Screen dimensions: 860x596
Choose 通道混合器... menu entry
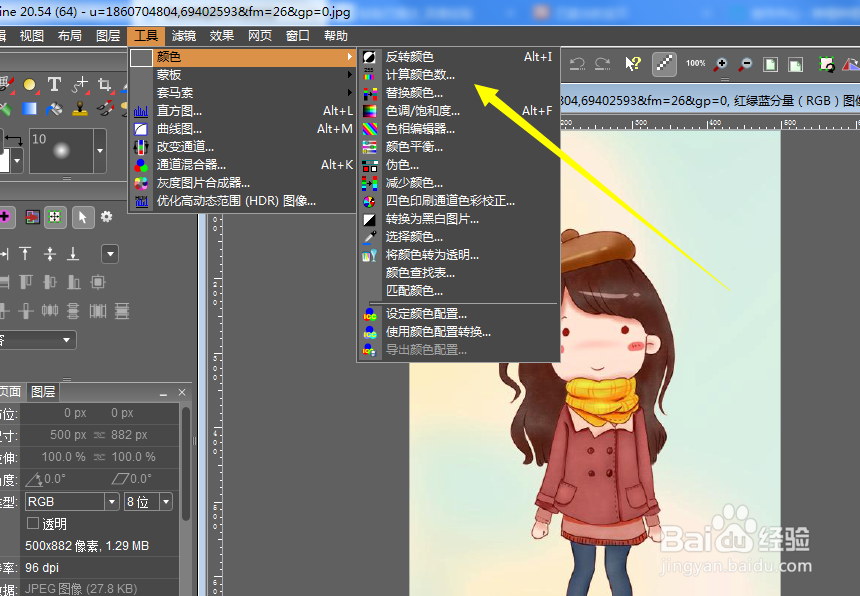coord(243,164)
